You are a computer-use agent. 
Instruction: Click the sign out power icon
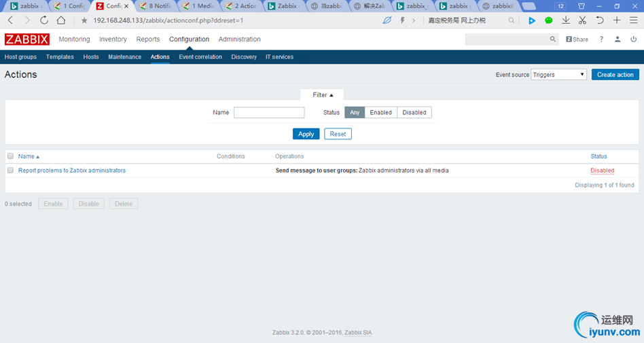(x=633, y=39)
